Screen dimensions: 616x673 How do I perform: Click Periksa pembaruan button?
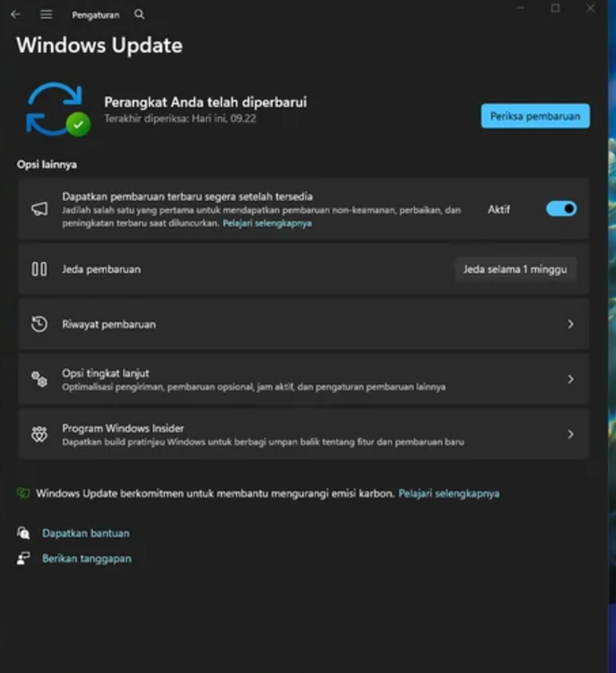(535, 116)
